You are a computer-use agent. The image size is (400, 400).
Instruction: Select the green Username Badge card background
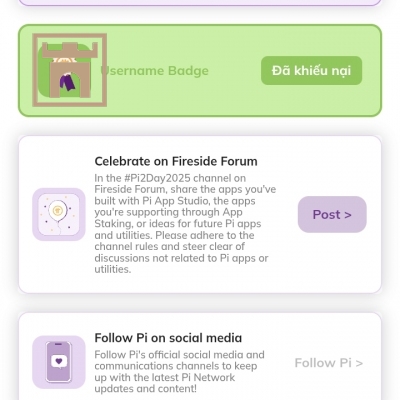point(200,70)
